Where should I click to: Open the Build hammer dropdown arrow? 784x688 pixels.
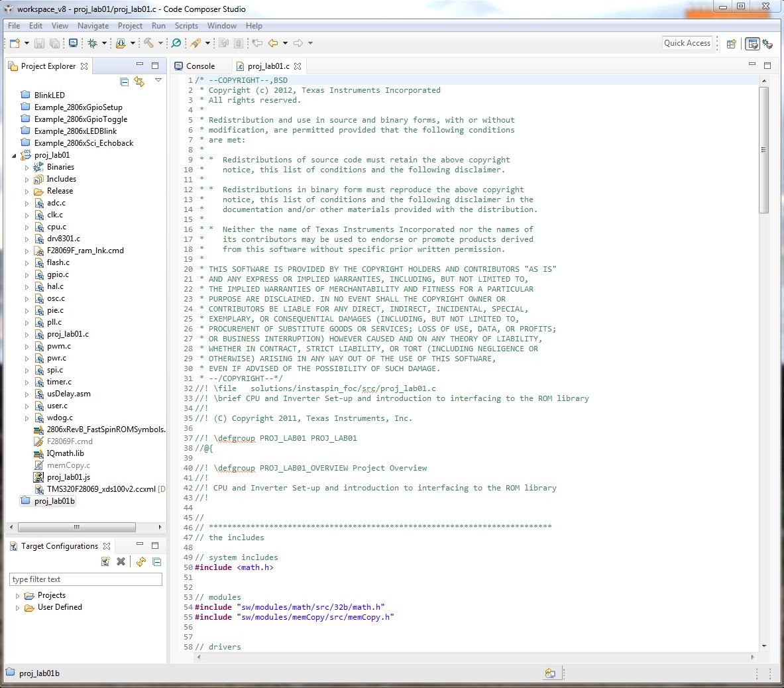pos(160,44)
